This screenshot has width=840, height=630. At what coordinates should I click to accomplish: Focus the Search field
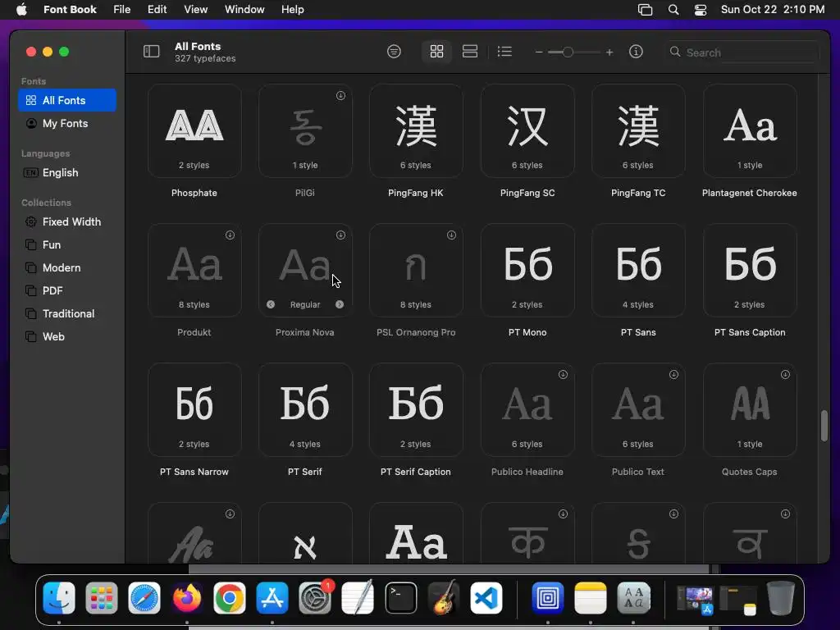tap(743, 52)
